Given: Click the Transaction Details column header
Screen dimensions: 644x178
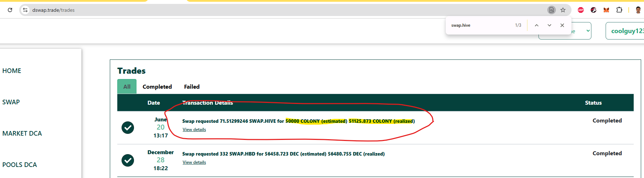Looking at the screenshot, I should click(x=208, y=103).
